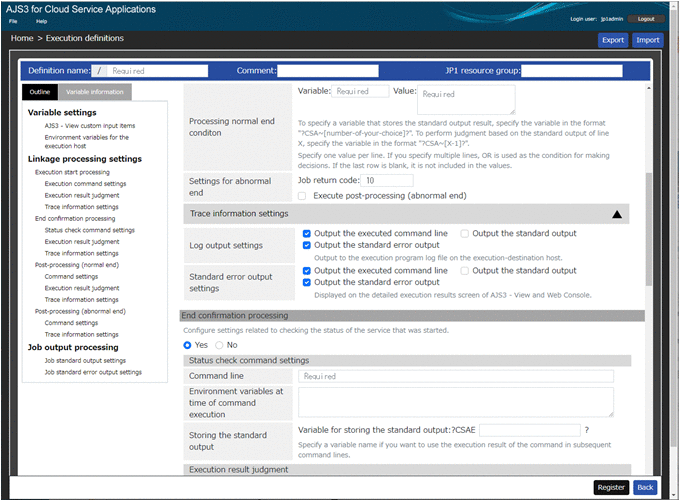Image resolution: width=680 pixels, height=501 pixels.
Task: Uncheck Standard error 'Output the executed command line'
Action: pyautogui.click(x=307, y=270)
